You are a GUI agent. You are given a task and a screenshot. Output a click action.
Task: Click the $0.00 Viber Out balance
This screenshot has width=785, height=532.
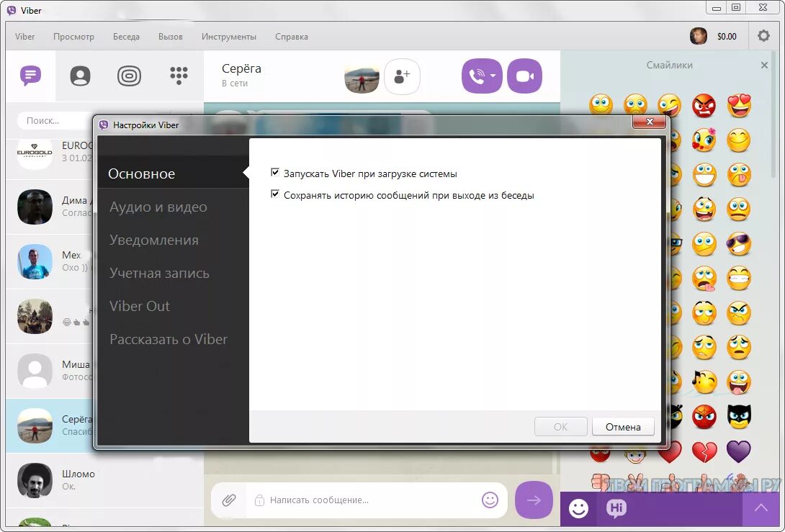pyautogui.click(x=727, y=37)
